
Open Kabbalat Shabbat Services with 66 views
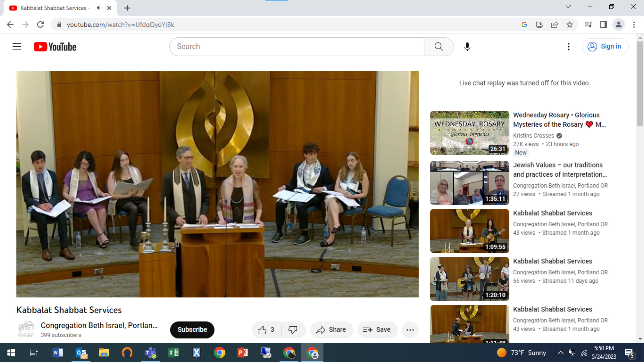(x=553, y=261)
